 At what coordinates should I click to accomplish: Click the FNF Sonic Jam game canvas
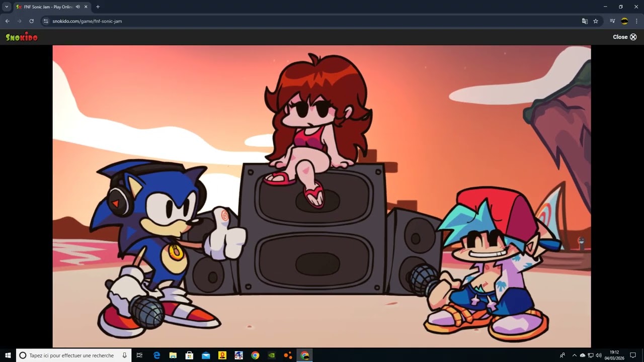(321, 196)
